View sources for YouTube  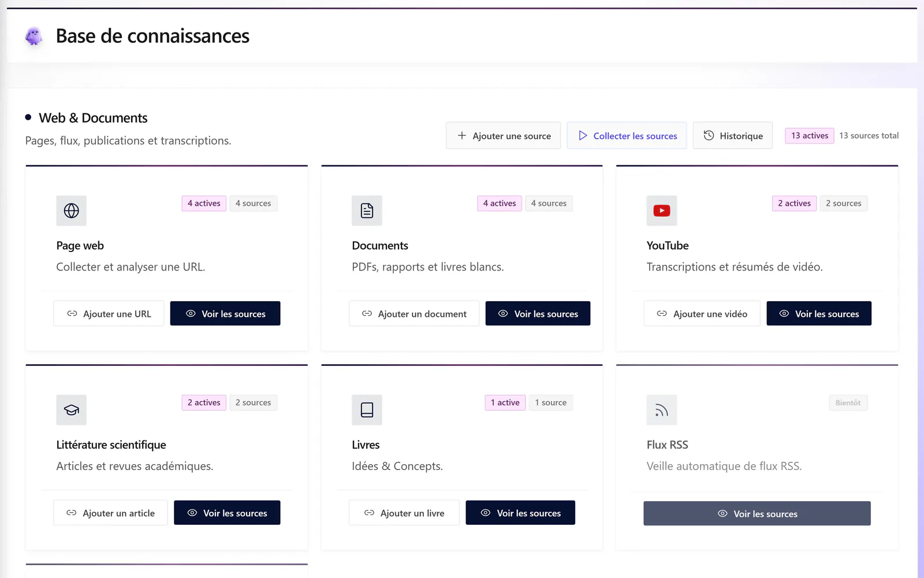pos(819,314)
